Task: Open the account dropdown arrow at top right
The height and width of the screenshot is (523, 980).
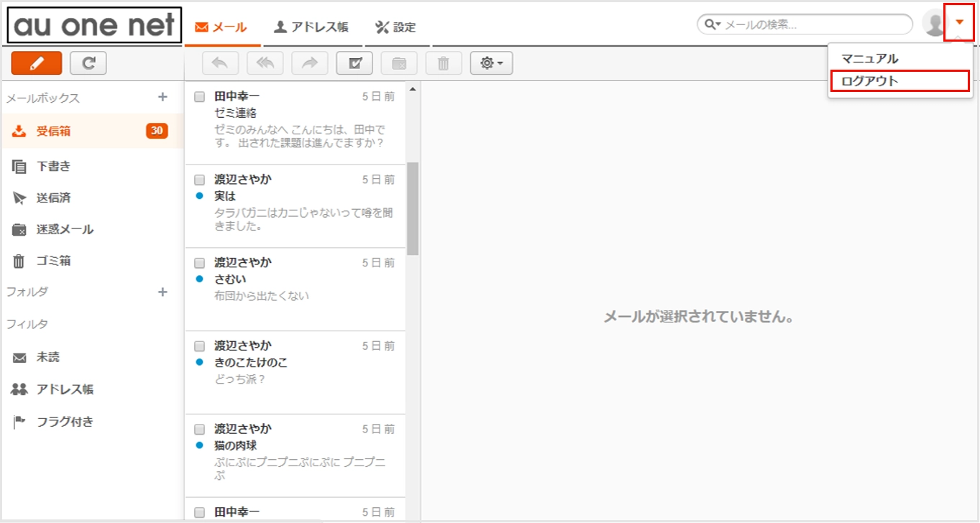Action: pos(960,21)
